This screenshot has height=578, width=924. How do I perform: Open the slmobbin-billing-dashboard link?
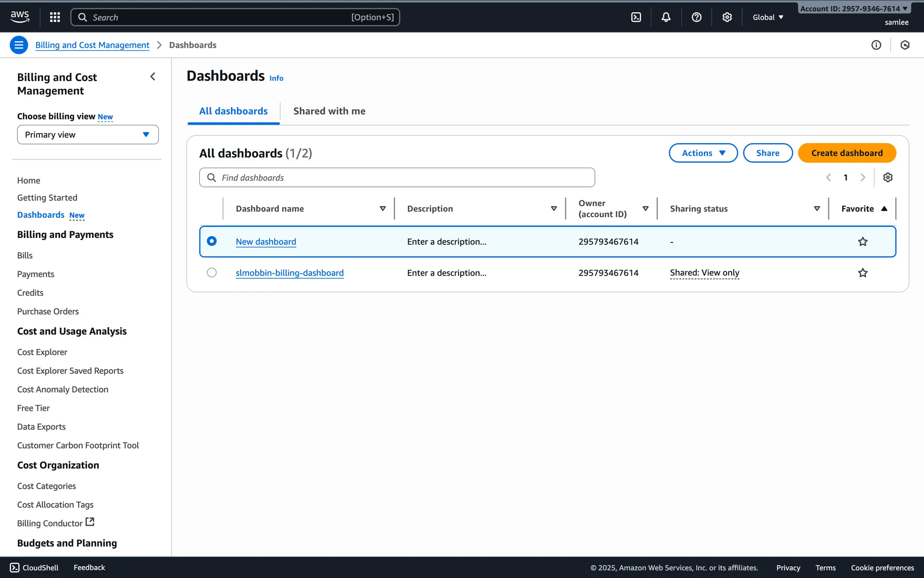pyautogui.click(x=289, y=273)
